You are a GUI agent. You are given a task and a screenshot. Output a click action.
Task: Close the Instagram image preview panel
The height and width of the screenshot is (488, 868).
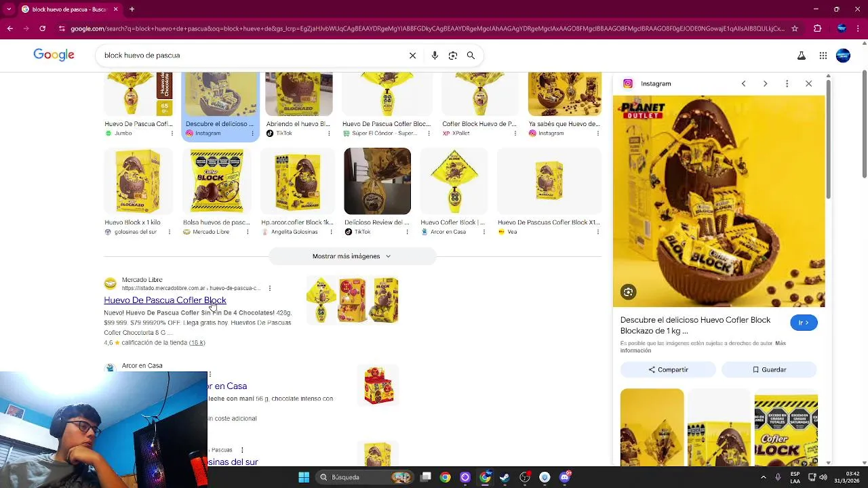coord(808,84)
